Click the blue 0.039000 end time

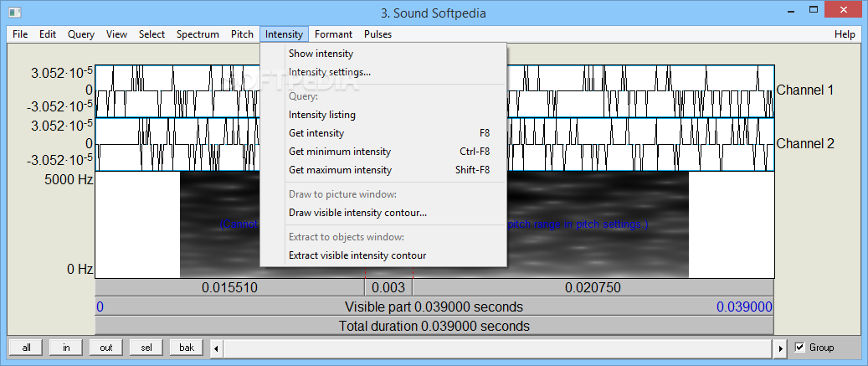pyautogui.click(x=745, y=307)
